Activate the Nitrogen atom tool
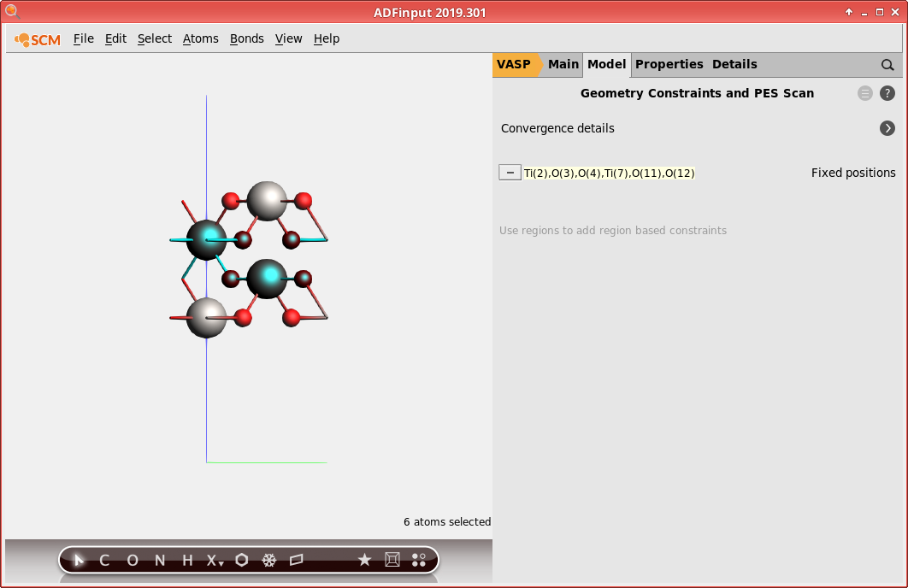 tap(159, 560)
